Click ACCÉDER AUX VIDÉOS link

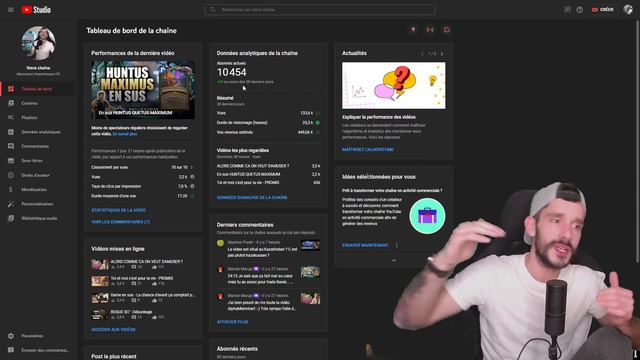(113, 329)
